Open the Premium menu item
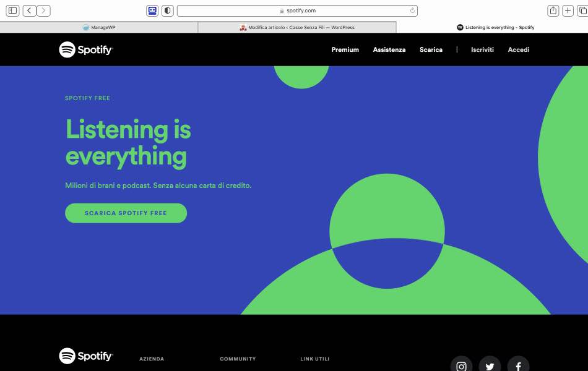Image resolution: width=588 pixels, height=371 pixels. 345,49
